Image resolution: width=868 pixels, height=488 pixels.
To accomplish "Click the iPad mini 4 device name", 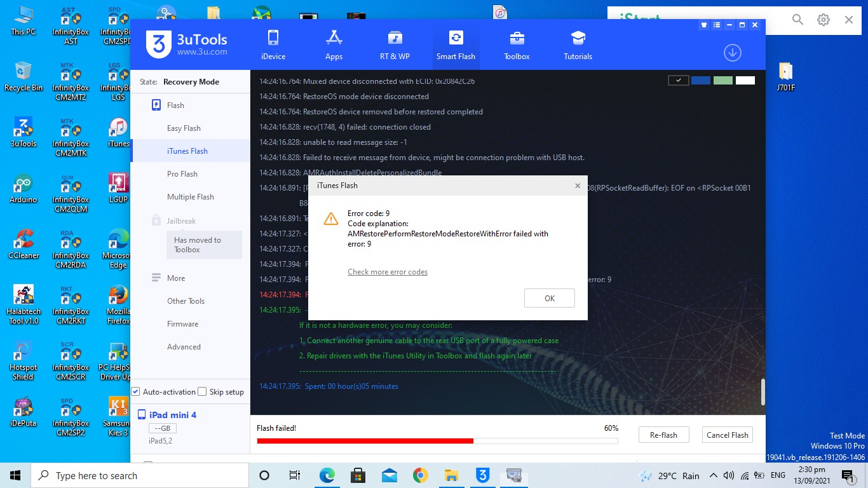I will [x=173, y=415].
